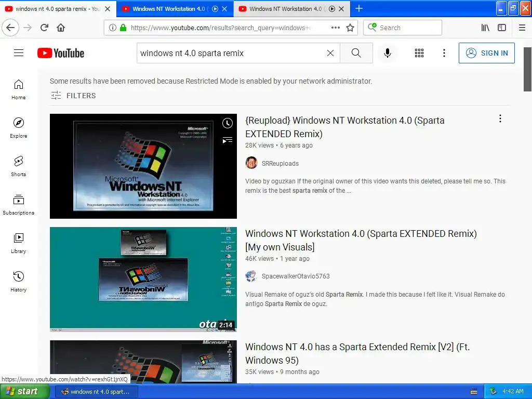Click the YouTube logo
The height and width of the screenshot is (399, 532).
click(x=61, y=53)
